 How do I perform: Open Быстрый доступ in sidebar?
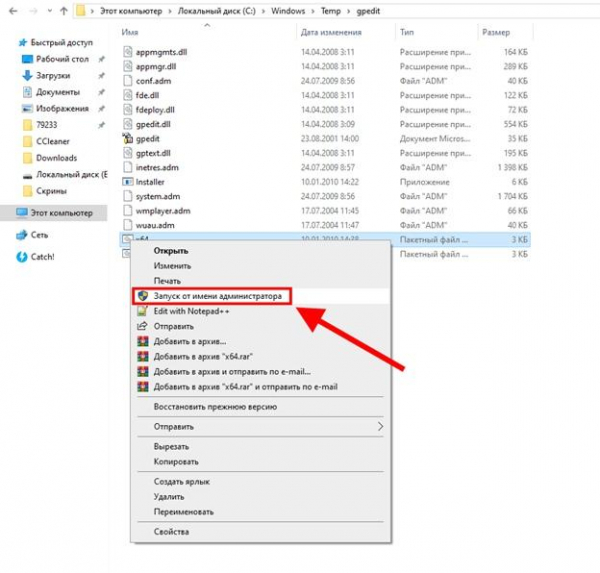[61, 42]
